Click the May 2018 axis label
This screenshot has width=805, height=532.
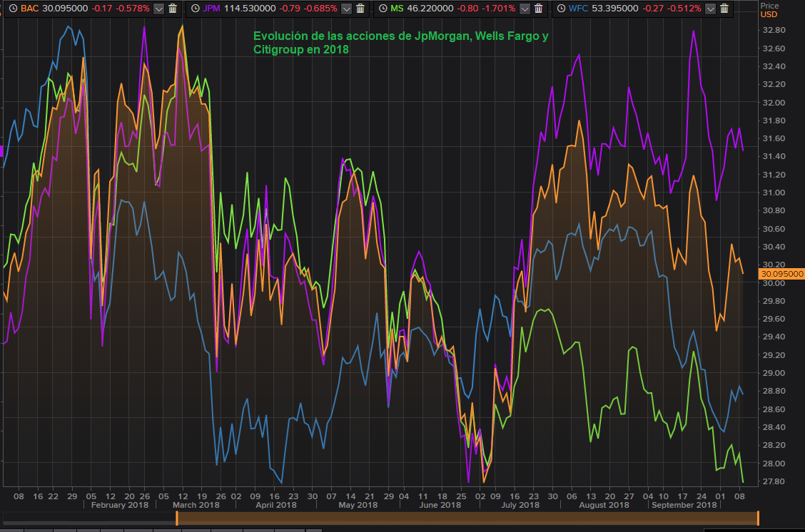pyautogui.click(x=358, y=505)
